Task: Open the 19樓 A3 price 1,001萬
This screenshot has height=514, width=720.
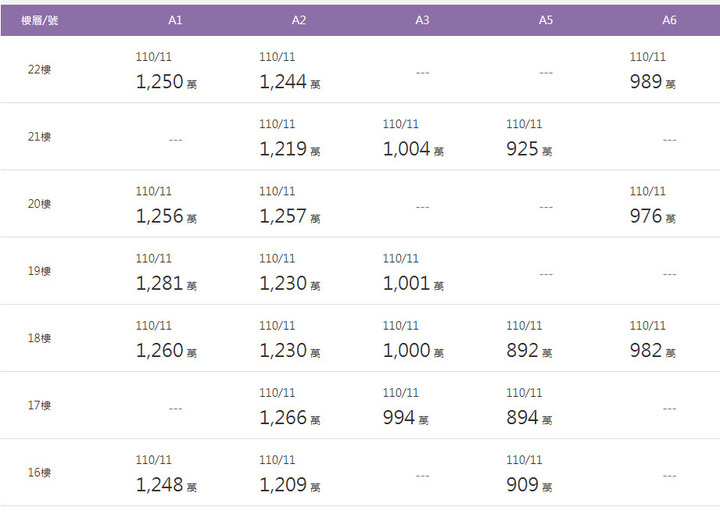Action: (x=413, y=283)
